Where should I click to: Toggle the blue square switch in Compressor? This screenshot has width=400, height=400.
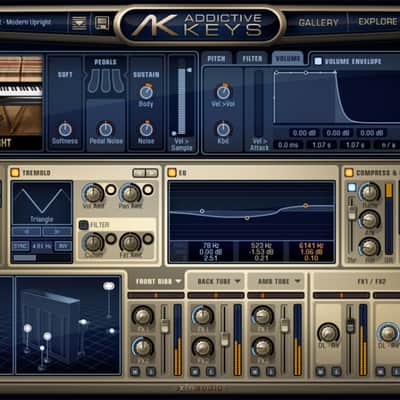click(352, 187)
